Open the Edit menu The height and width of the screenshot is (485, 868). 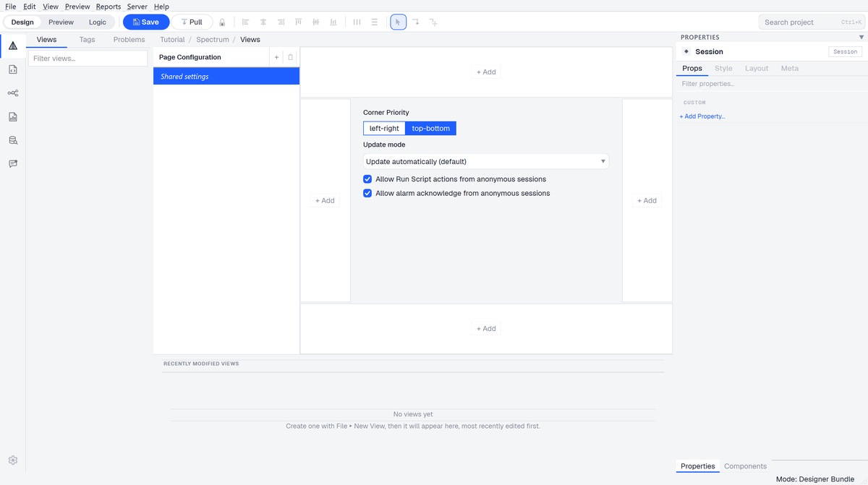coord(30,7)
